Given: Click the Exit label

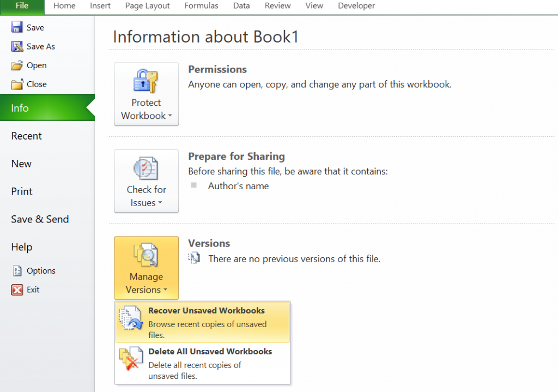Looking at the screenshot, I should pos(33,290).
